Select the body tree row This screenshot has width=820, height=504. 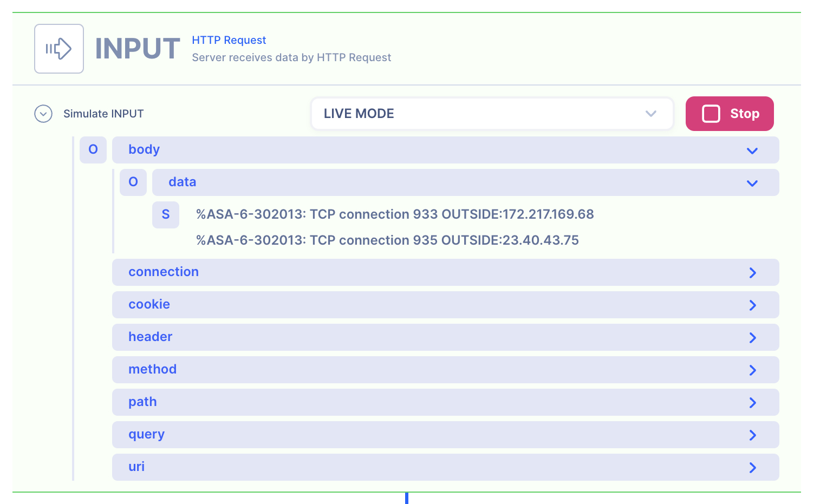[445, 150]
